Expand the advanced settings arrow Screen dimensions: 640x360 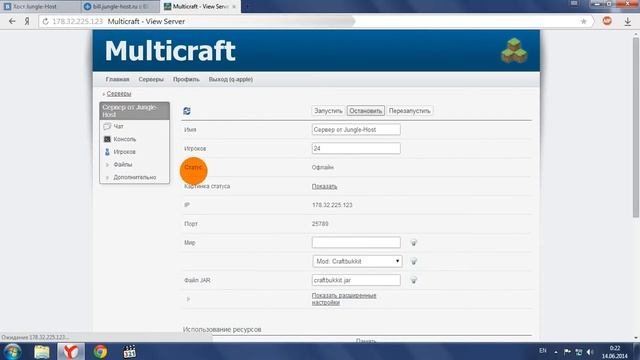coord(188,299)
